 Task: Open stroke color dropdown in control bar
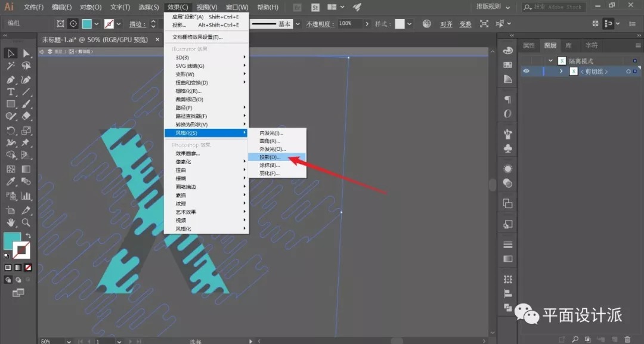(x=119, y=24)
